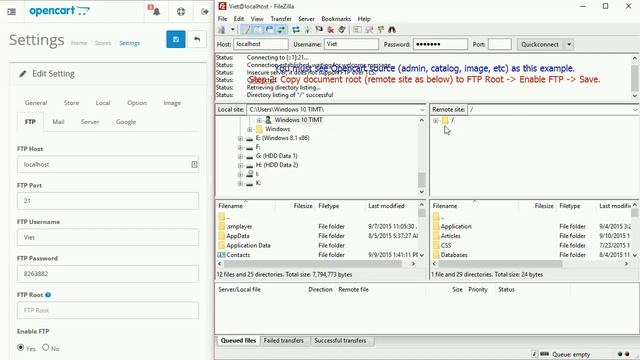Click the Stores breadcrumb link
The height and width of the screenshot is (360, 640).
[x=103, y=43]
